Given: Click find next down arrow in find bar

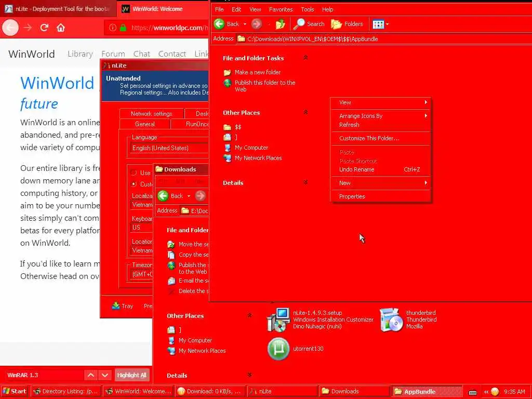Looking at the screenshot, I should (x=105, y=375).
